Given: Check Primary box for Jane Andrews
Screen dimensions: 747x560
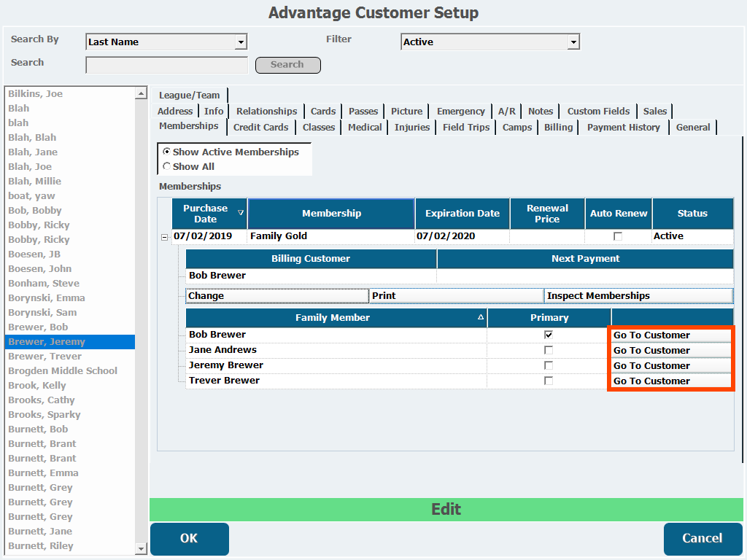Looking at the screenshot, I should 549,350.
